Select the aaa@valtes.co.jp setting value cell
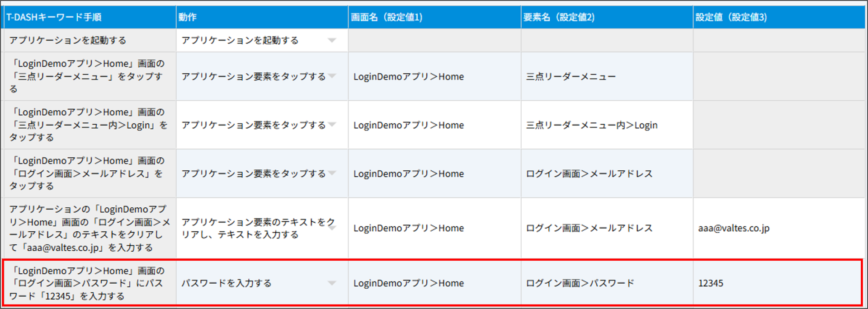This screenshot has height=309, width=868. [x=733, y=228]
